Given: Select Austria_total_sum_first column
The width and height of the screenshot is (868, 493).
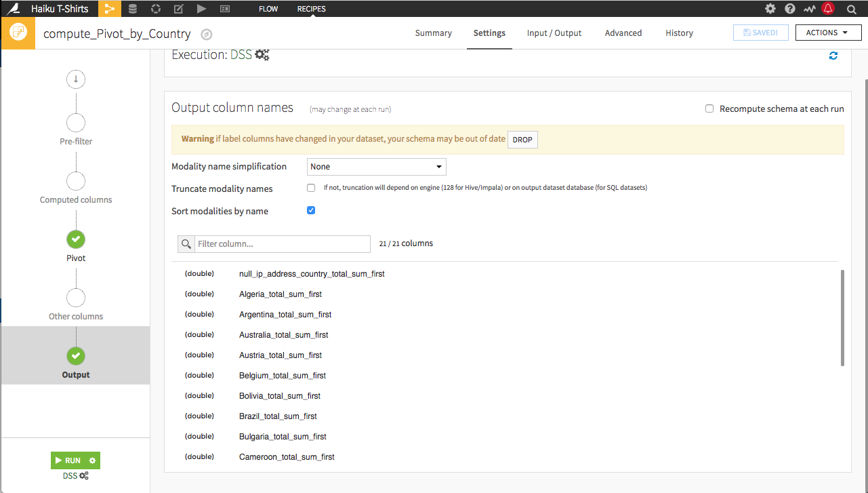Looking at the screenshot, I should 281,355.
